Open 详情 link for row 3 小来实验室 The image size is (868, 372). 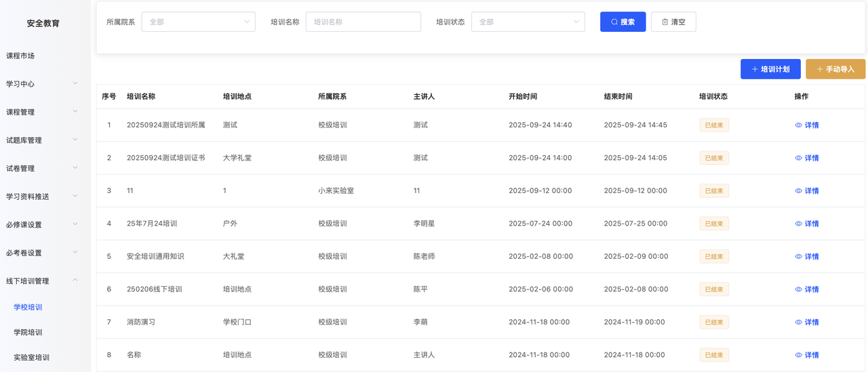click(x=811, y=191)
